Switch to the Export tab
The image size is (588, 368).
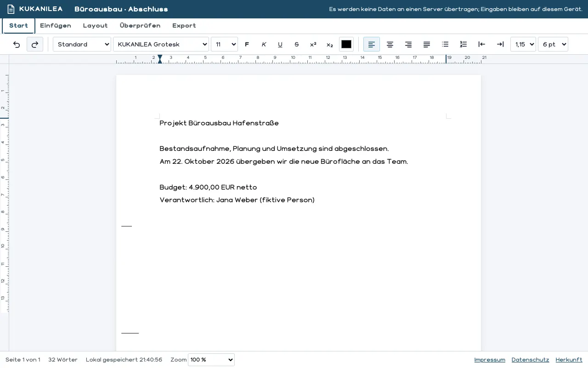(184, 26)
